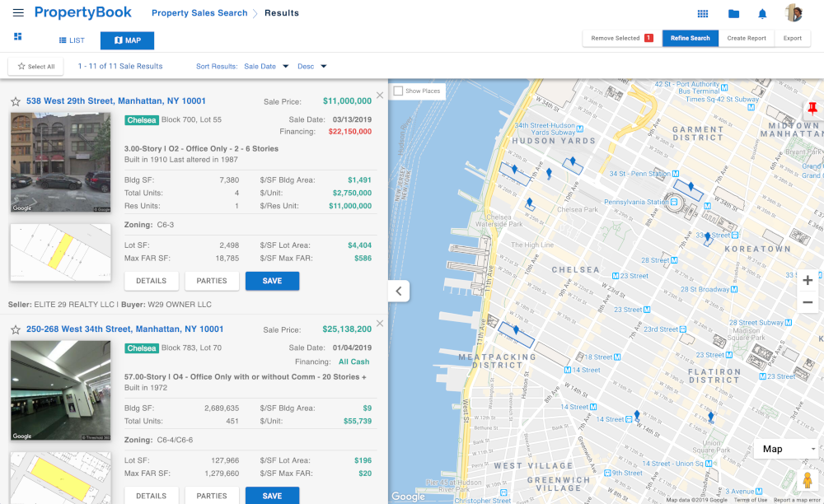Viewport: 824px width, 504px height.
Task: Switch to MAP view tab
Action: pyautogui.click(x=127, y=40)
